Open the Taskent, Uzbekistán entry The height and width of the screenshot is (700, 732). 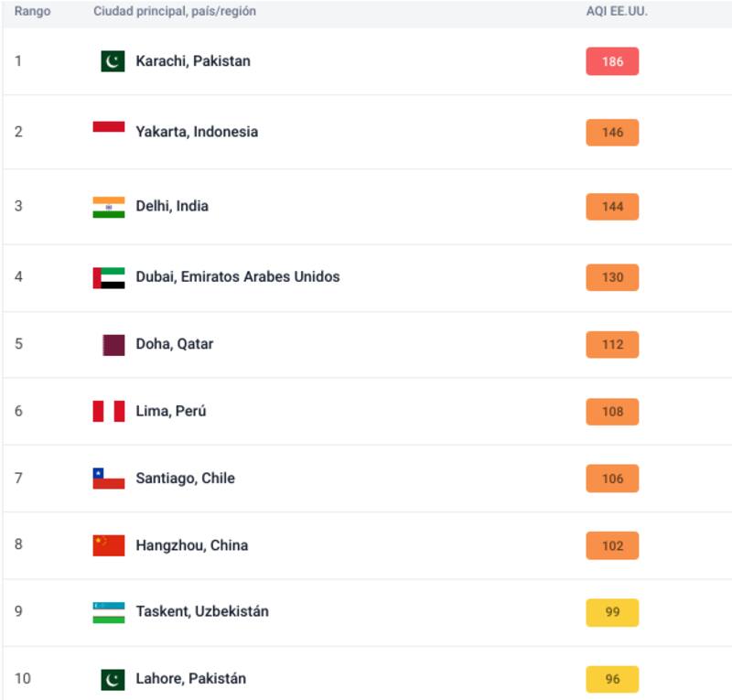click(202, 612)
